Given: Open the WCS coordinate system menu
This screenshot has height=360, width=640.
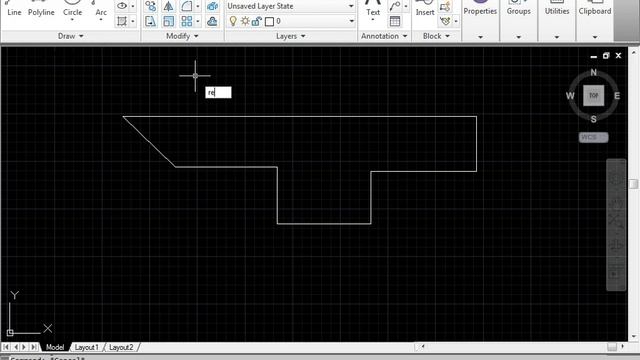Looking at the screenshot, I should [x=593, y=137].
